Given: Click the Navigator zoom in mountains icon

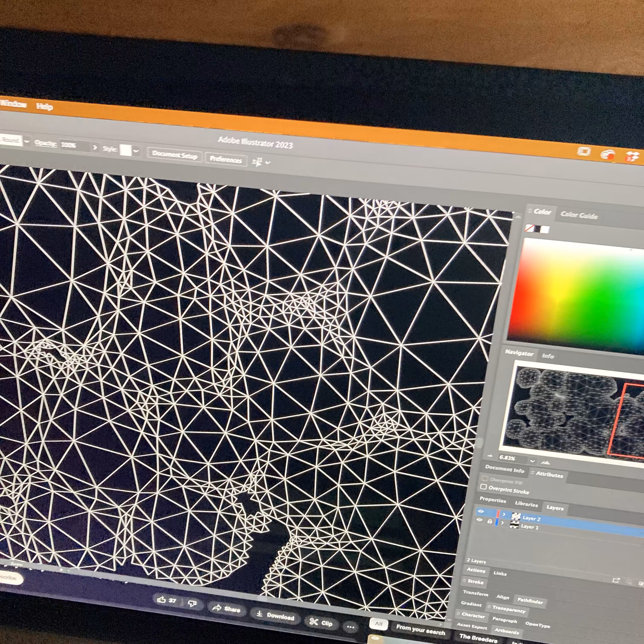Looking at the screenshot, I should pyautogui.click(x=545, y=463).
